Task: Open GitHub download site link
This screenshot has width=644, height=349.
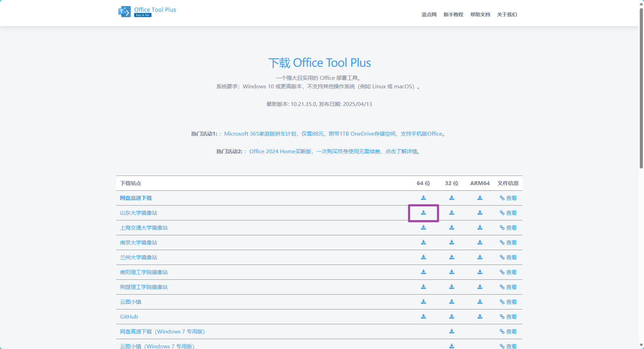Action: (129, 317)
